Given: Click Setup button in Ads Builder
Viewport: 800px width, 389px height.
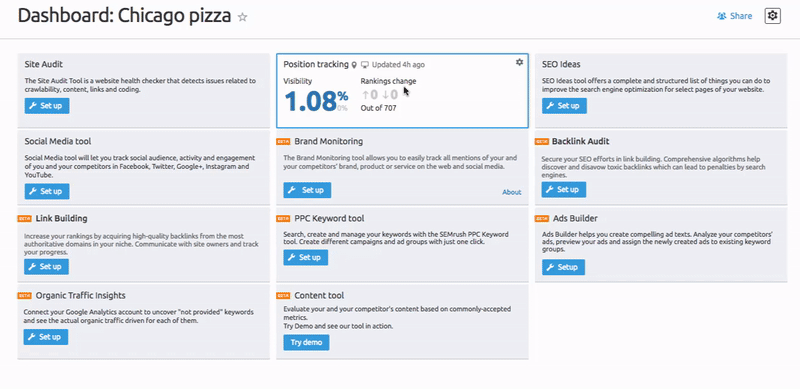Looking at the screenshot, I should [x=563, y=267].
